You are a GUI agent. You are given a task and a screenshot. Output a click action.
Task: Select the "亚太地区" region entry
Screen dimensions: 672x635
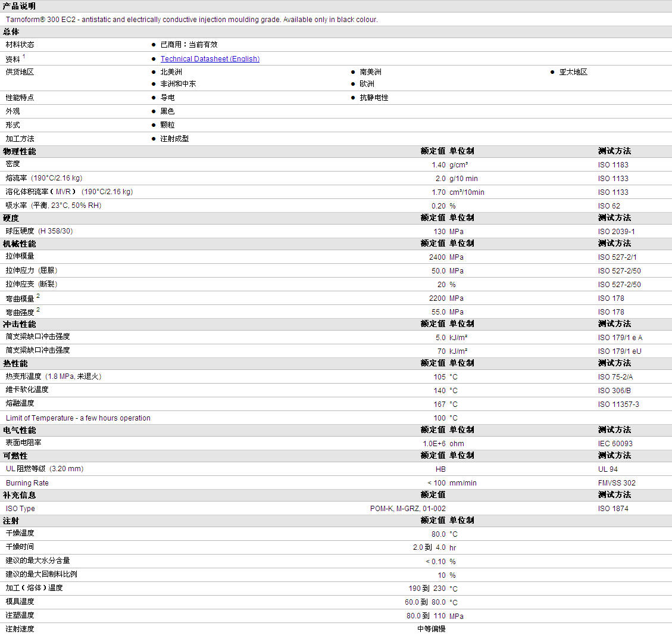[573, 72]
